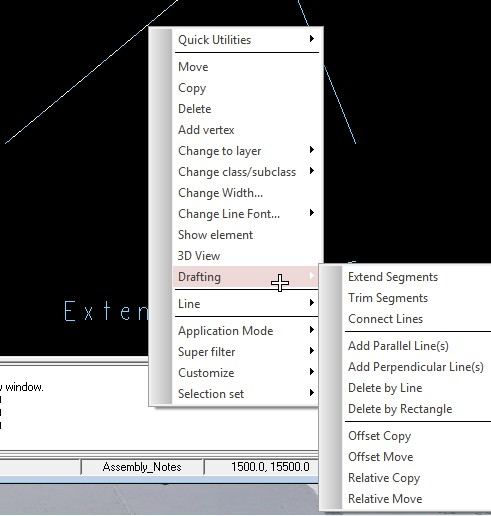Select Extend Segments from Drafting submenu
491x516 pixels.
[417, 277]
